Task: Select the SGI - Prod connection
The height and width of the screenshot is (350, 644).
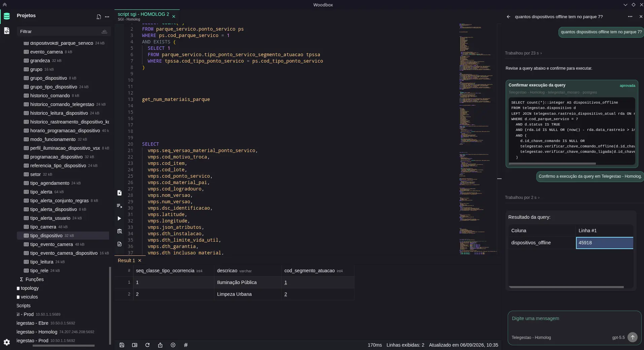Action: click(38, 314)
